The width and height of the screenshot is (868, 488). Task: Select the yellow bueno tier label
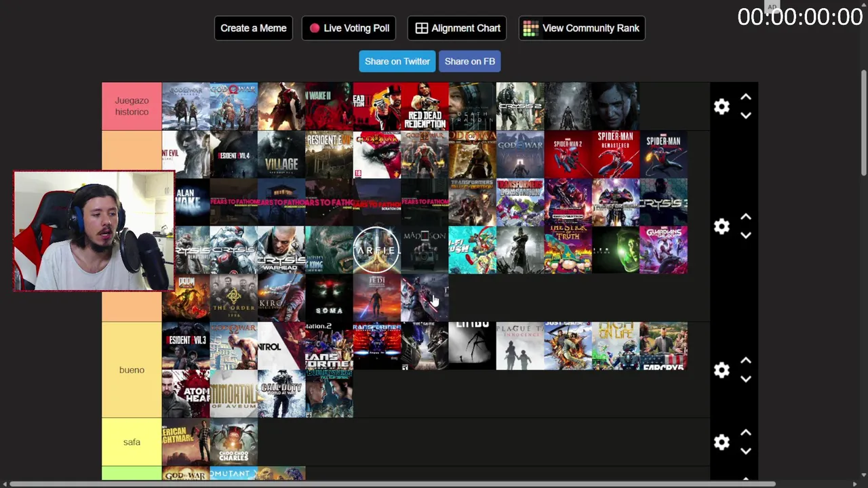tap(132, 369)
